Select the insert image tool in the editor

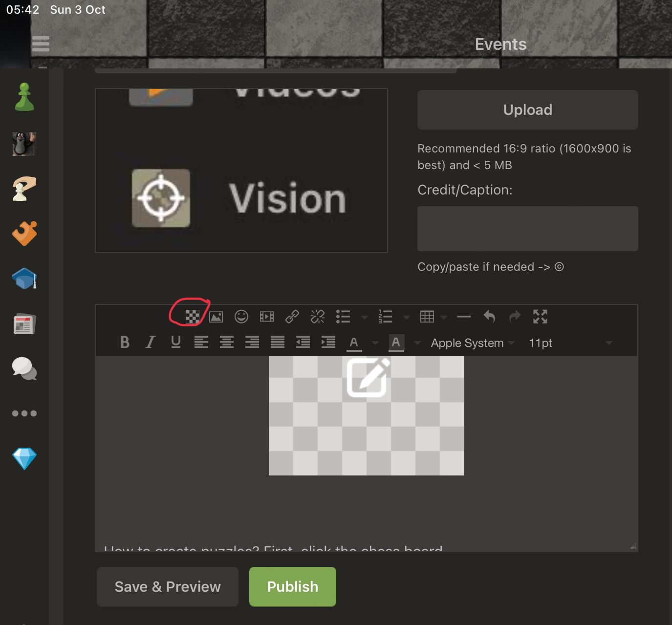point(216,317)
